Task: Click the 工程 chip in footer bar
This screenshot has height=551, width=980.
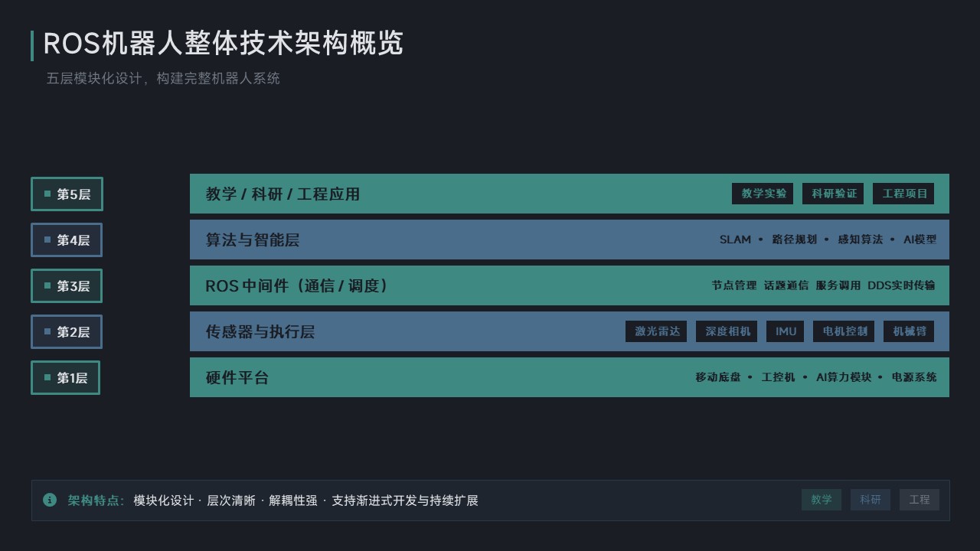Action: (x=920, y=500)
